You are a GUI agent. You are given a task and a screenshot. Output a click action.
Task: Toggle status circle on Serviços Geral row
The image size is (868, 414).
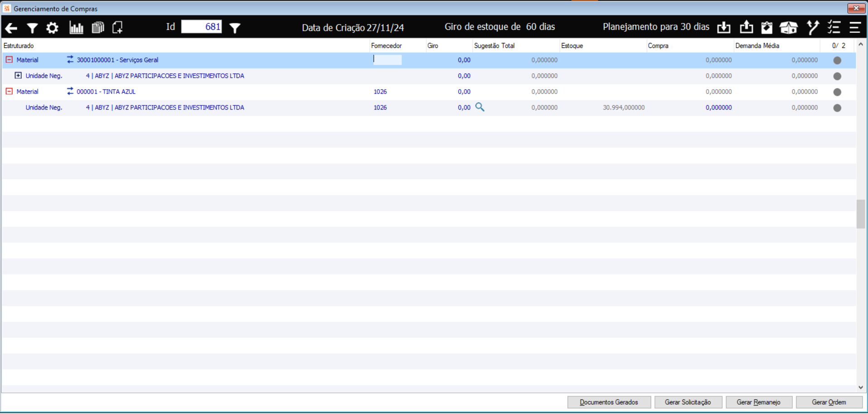(837, 60)
